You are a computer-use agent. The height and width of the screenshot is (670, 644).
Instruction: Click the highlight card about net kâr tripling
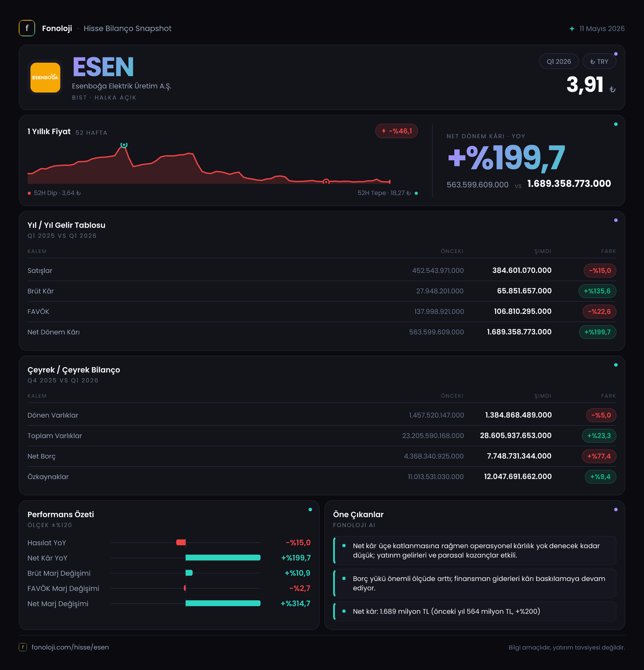[x=475, y=550]
